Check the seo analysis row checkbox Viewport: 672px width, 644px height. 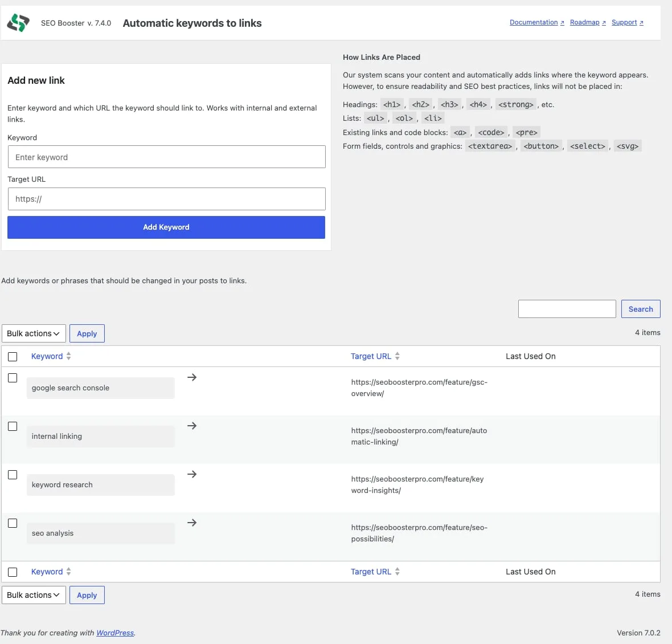point(13,523)
